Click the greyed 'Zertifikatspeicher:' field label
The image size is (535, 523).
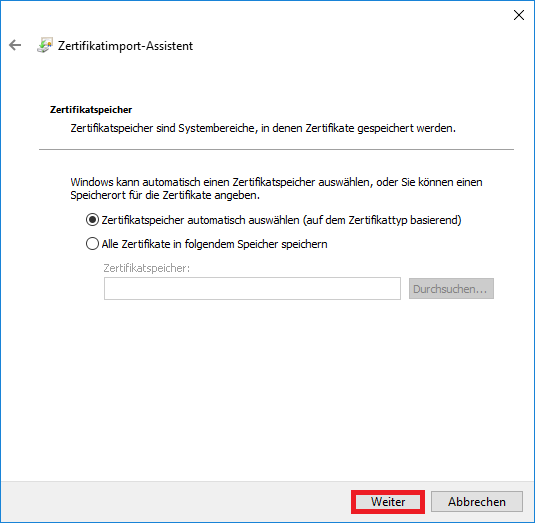pos(146,268)
